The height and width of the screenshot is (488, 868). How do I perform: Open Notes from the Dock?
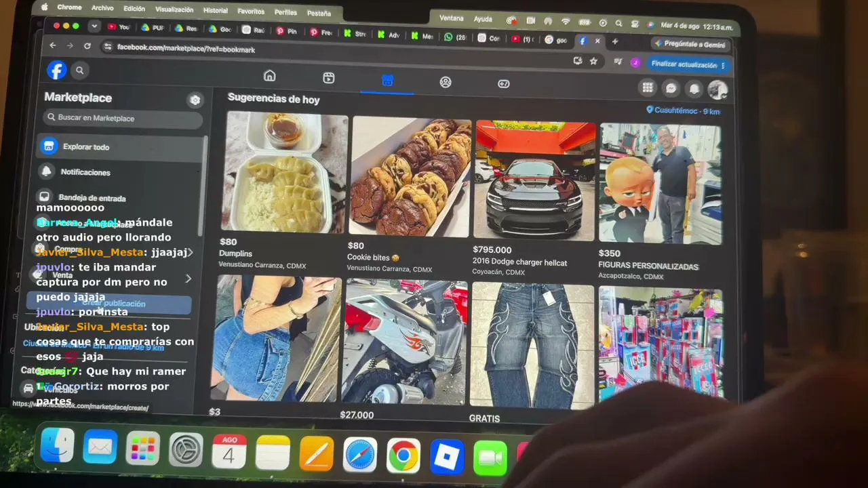[273, 453]
